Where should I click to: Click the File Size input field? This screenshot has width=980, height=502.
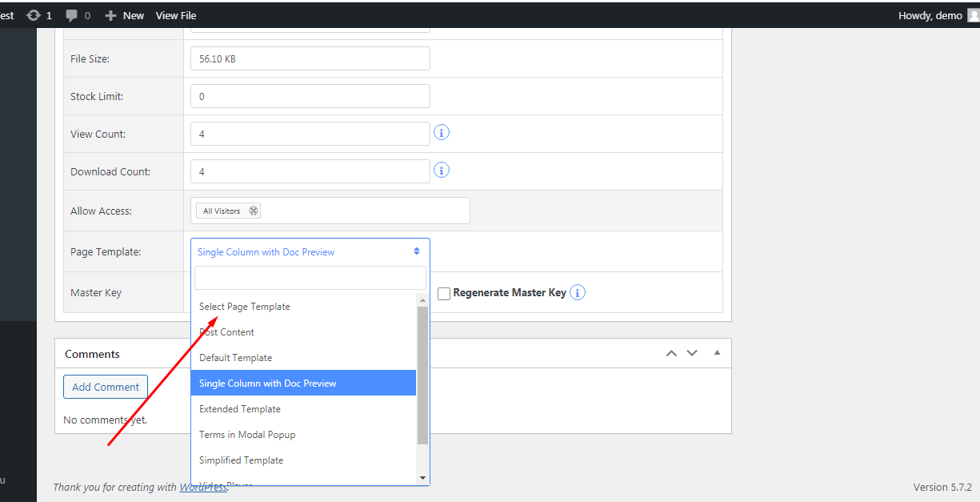point(310,58)
